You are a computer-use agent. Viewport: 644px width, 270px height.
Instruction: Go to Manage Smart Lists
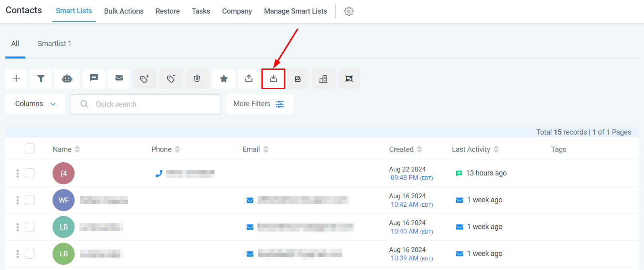295,11
